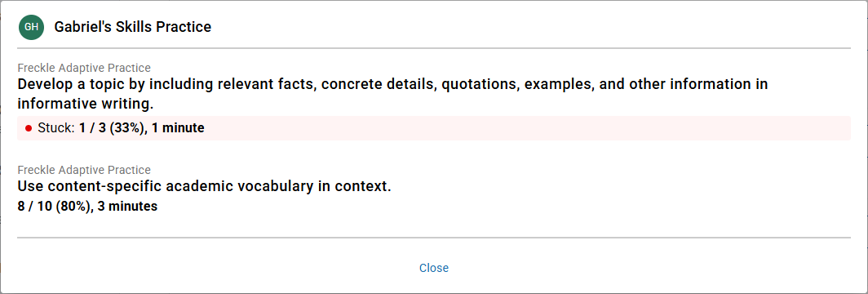868x294 pixels.
Task: Click the green GH avatar icon
Action: pyautogui.click(x=31, y=27)
